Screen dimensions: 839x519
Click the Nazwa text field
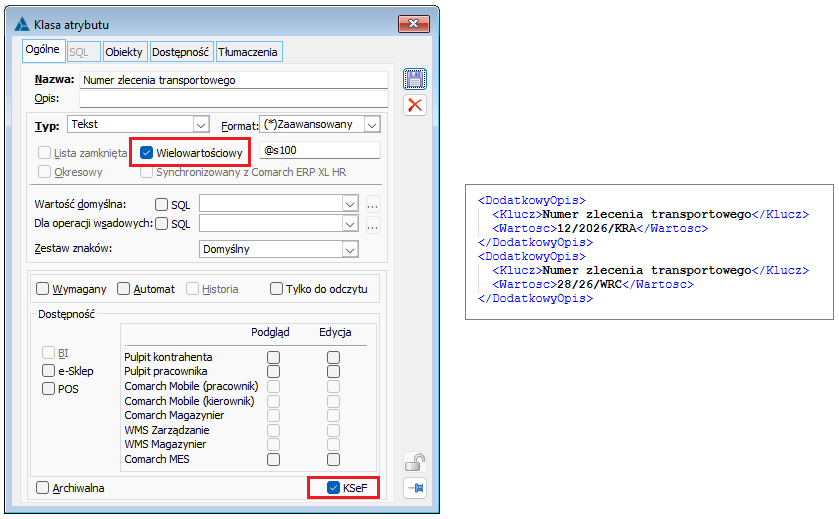234,80
